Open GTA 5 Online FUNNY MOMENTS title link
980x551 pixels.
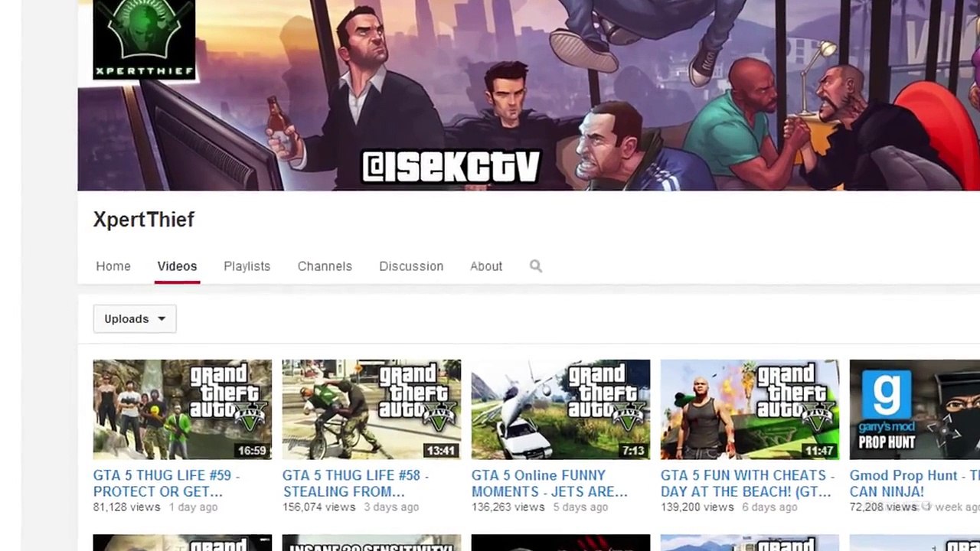click(550, 484)
